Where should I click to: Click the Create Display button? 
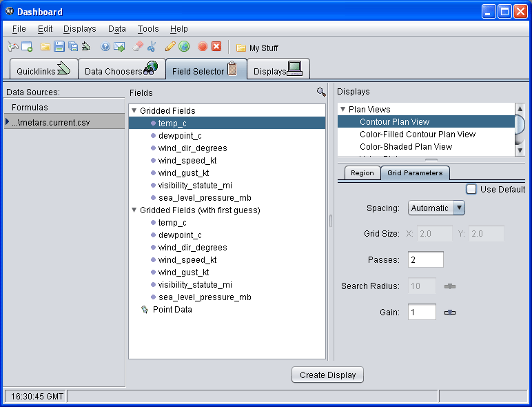[x=328, y=375]
